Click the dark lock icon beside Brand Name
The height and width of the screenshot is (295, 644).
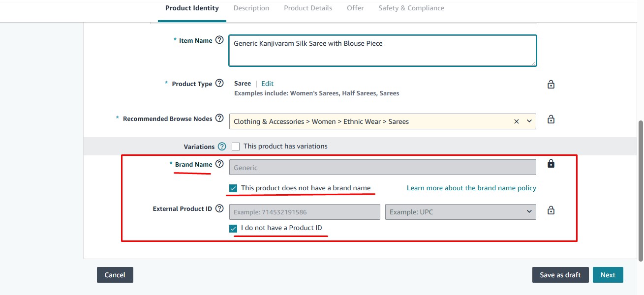tap(551, 164)
